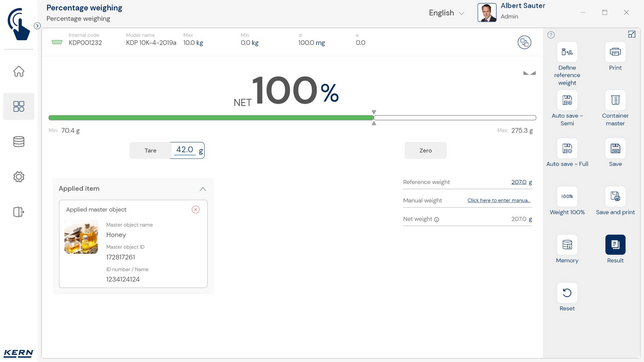Click the Auto save - Full icon

click(567, 149)
